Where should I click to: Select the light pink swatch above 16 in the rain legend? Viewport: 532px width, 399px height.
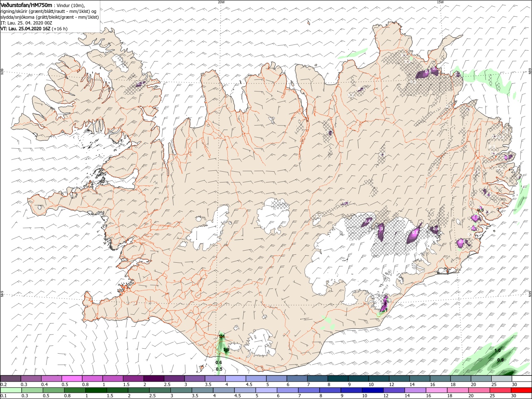click(x=436, y=390)
